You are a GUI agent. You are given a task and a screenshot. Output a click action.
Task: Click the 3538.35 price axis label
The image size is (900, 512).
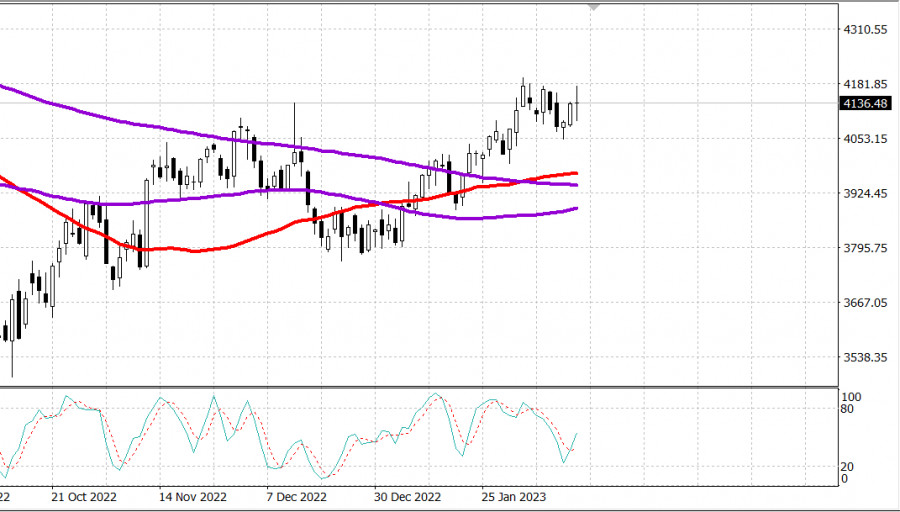(866, 357)
